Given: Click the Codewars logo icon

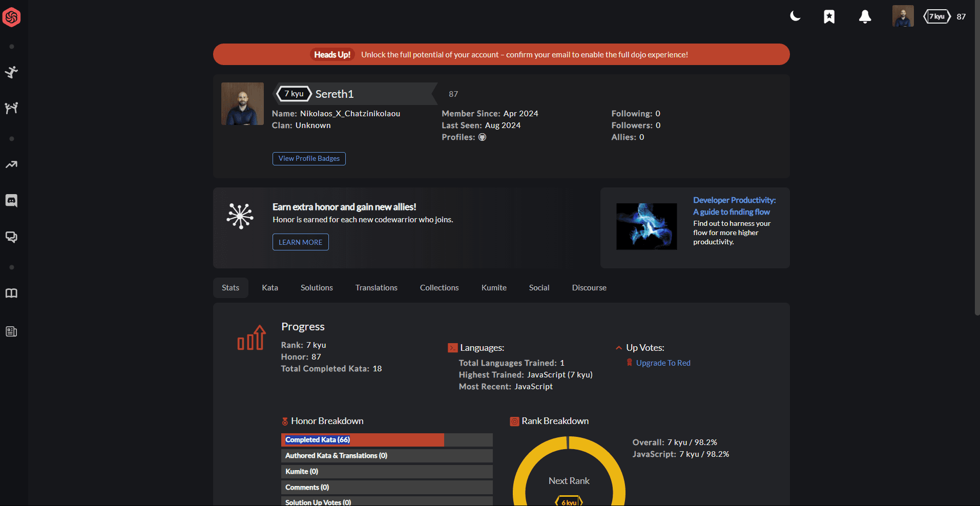Looking at the screenshot, I should coord(11,17).
